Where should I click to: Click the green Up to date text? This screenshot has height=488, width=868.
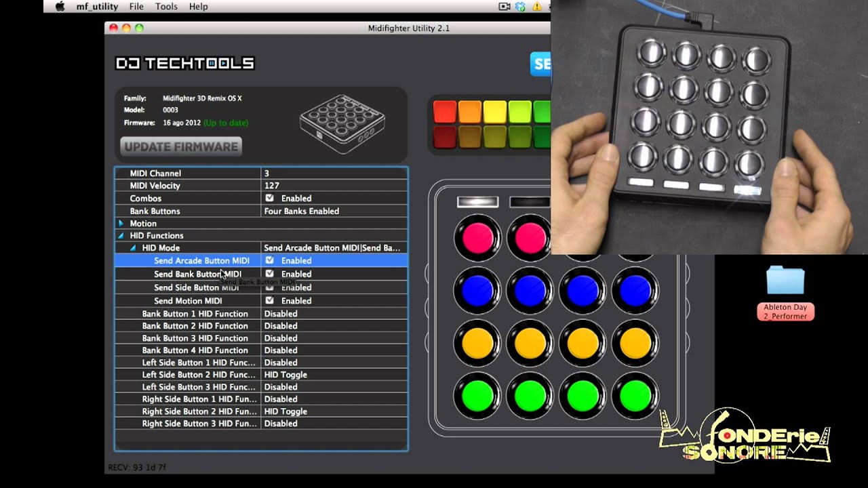[x=226, y=123]
